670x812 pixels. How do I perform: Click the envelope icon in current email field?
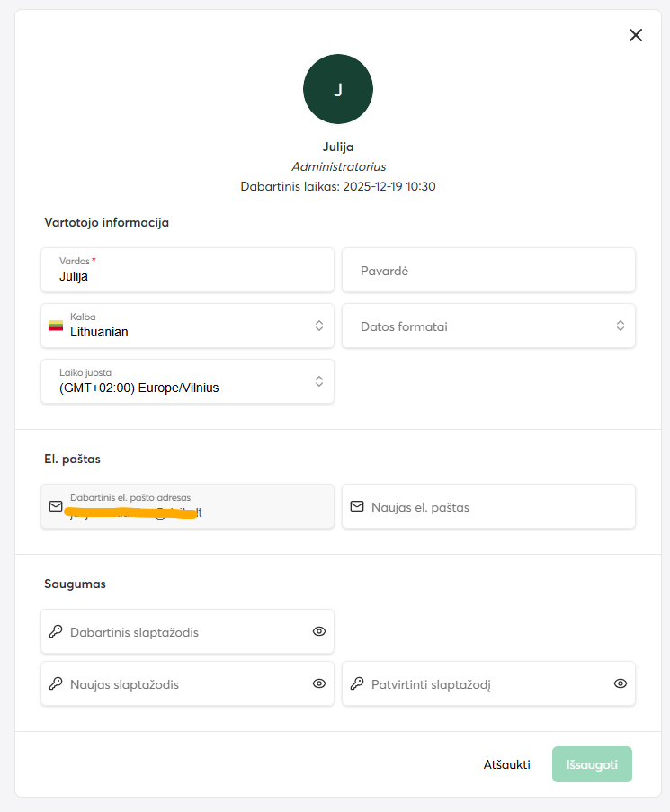click(56, 506)
